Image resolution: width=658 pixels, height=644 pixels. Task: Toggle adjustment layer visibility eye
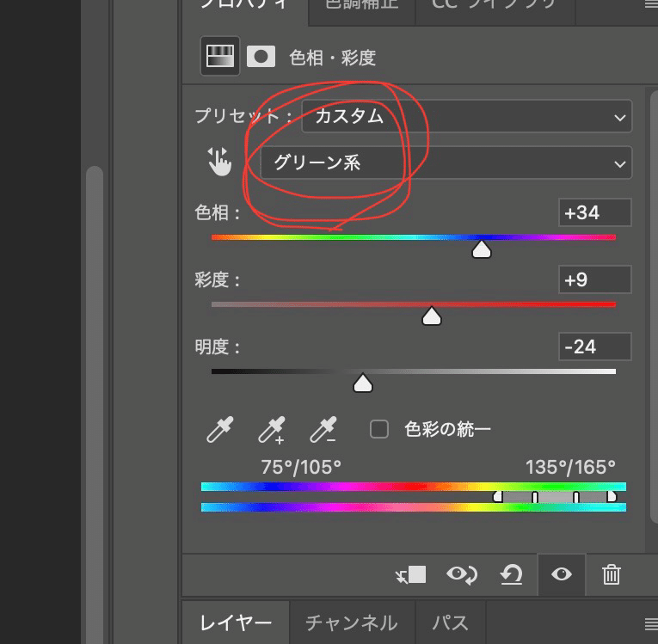click(x=562, y=574)
